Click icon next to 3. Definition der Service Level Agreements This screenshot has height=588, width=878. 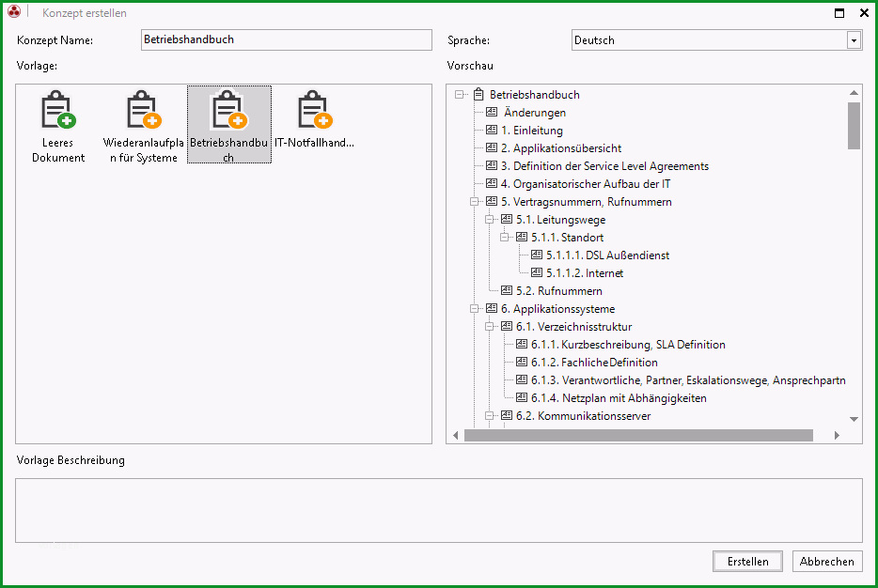pos(492,166)
